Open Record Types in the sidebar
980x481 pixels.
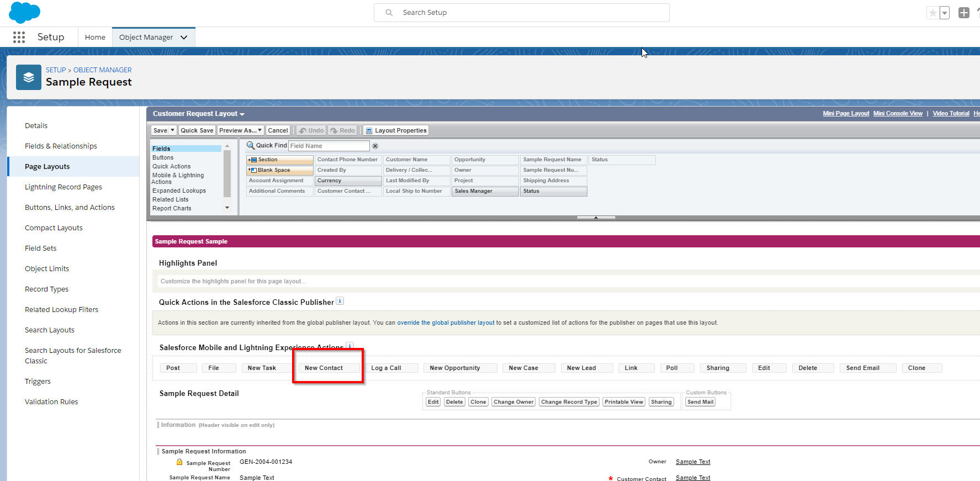[x=47, y=289]
